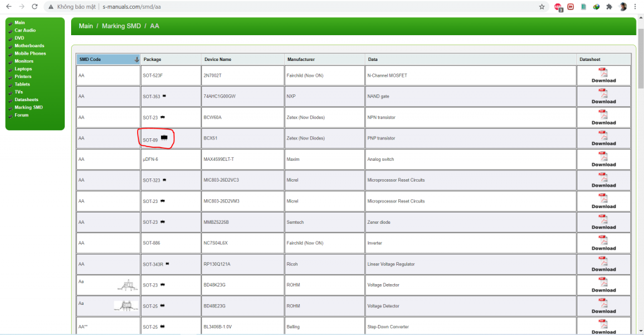Viewport: 644px width, 335px height.
Task: Select the 2N7002T device name cell
Action: 243,75
